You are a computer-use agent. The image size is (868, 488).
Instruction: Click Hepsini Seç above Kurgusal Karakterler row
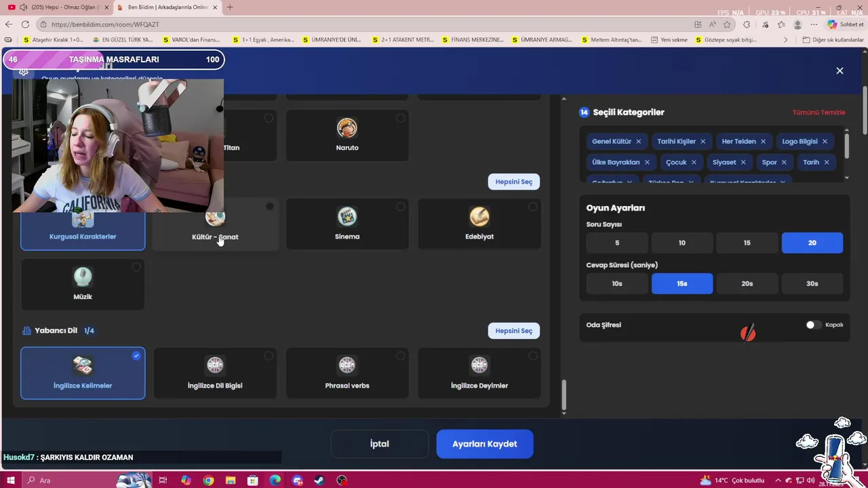click(513, 182)
